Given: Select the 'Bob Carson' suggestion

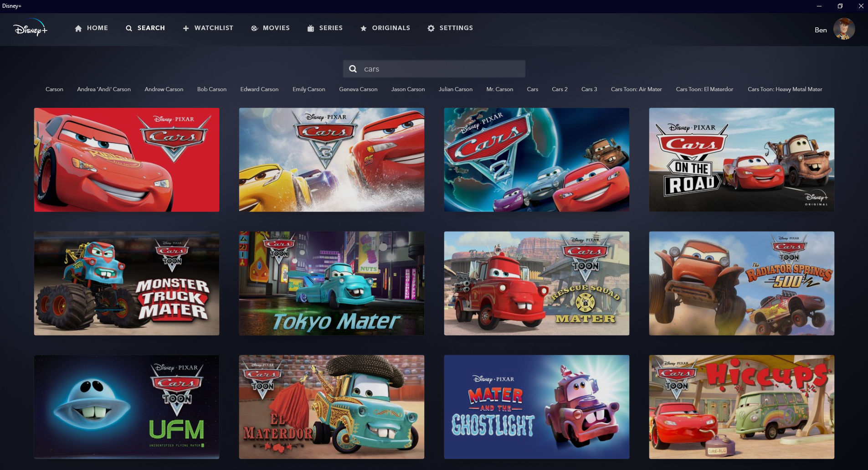Looking at the screenshot, I should coord(212,89).
